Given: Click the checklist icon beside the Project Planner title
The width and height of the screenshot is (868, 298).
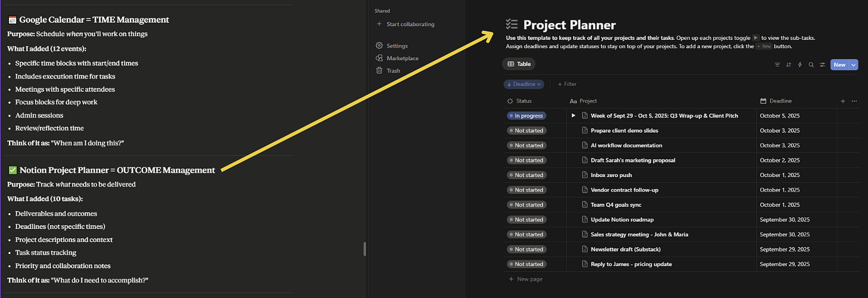Looking at the screenshot, I should [x=511, y=24].
